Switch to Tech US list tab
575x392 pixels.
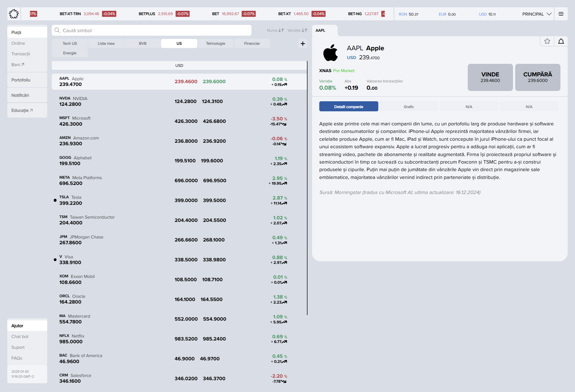pyautogui.click(x=70, y=43)
